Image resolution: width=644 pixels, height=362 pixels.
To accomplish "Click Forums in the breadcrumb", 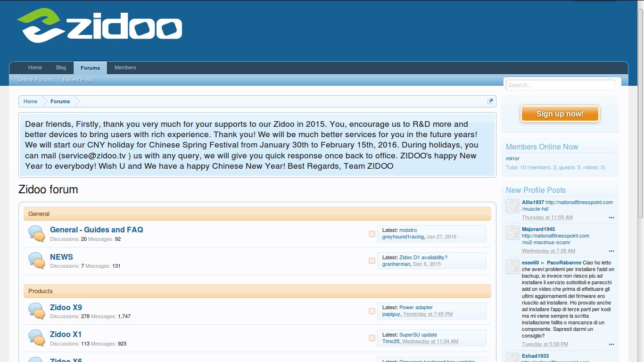I will click(60, 101).
